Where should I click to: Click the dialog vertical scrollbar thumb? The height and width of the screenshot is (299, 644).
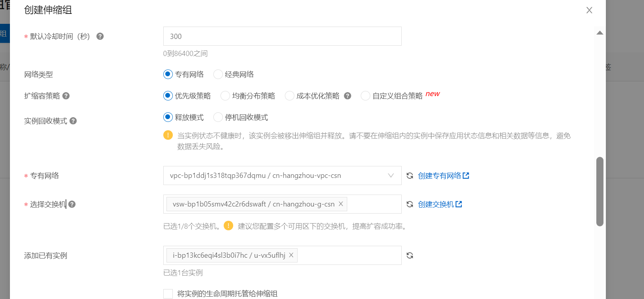pyautogui.click(x=600, y=192)
